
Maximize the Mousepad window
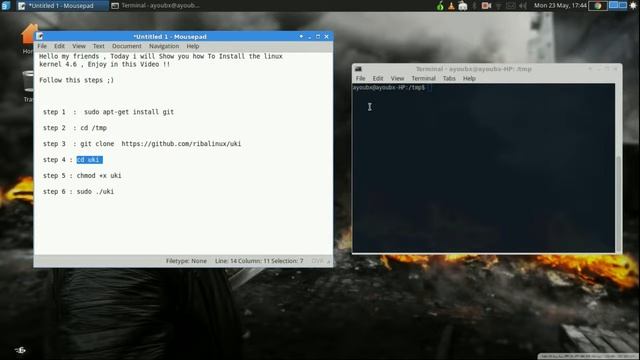point(318,36)
